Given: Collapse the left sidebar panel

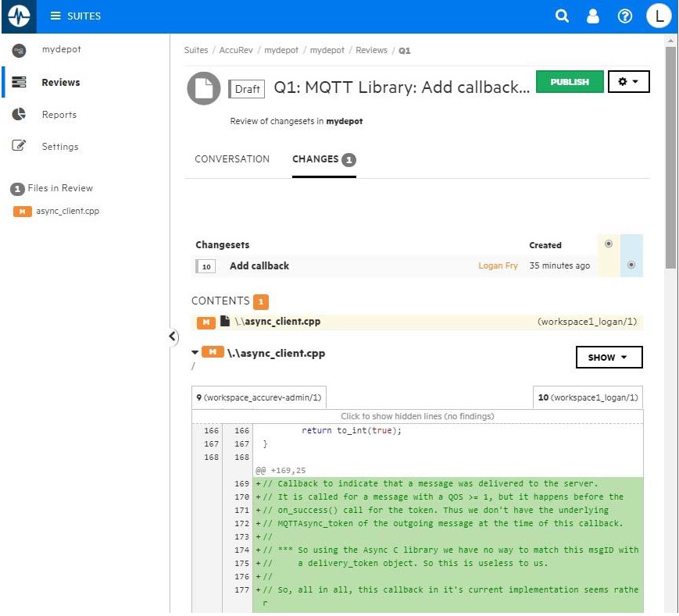Looking at the screenshot, I should click(173, 336).
